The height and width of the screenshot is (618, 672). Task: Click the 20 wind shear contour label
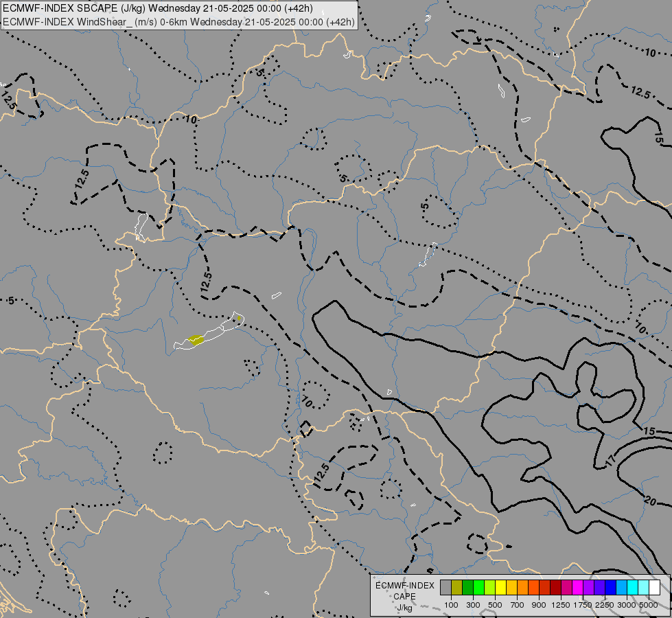click(x=650, y=501)
